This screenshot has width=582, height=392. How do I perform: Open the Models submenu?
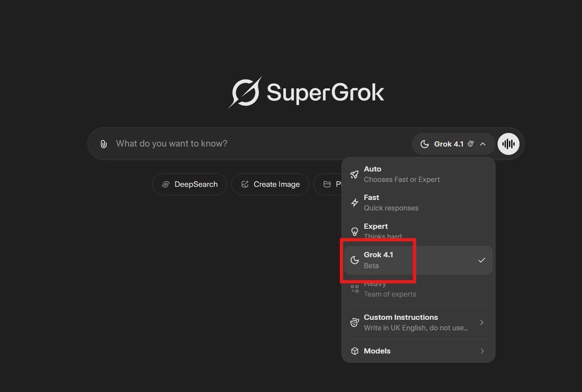[x=418, y=351]
